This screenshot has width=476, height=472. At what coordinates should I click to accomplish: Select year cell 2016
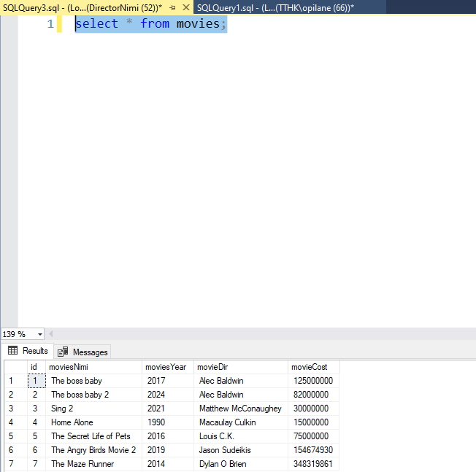pos(156,436)
